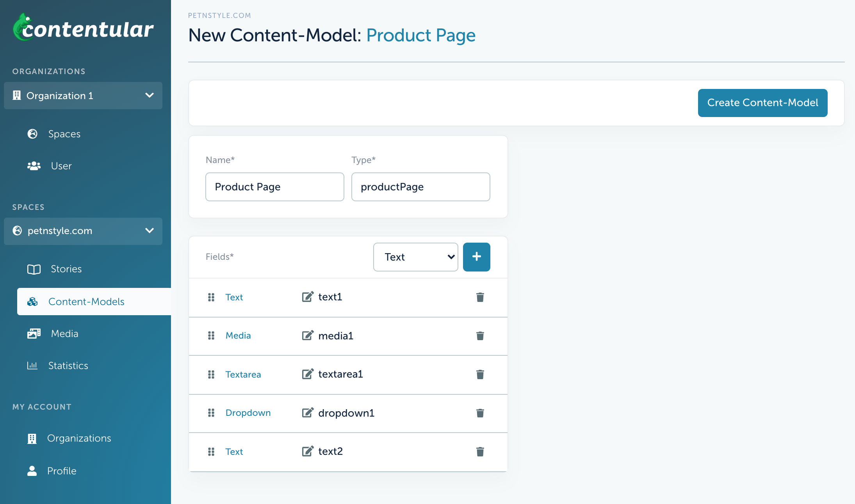The image size is (855, 504).
Task: Delete the text1 field with trash icon
Action: [x=480, y=297]
